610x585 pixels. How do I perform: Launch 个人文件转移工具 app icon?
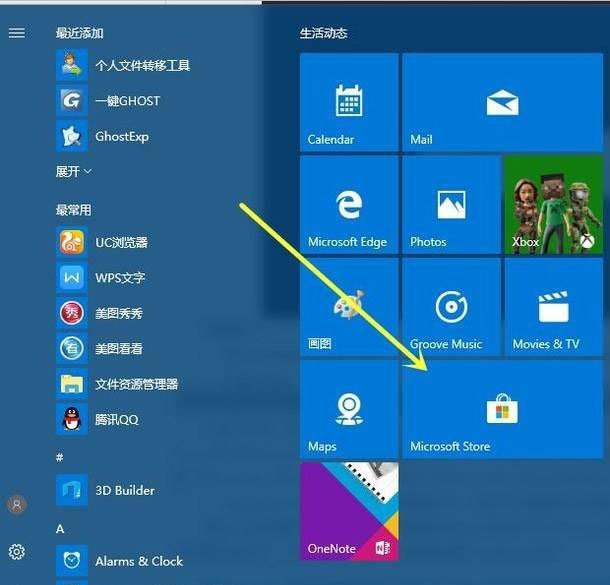[72, 65]
